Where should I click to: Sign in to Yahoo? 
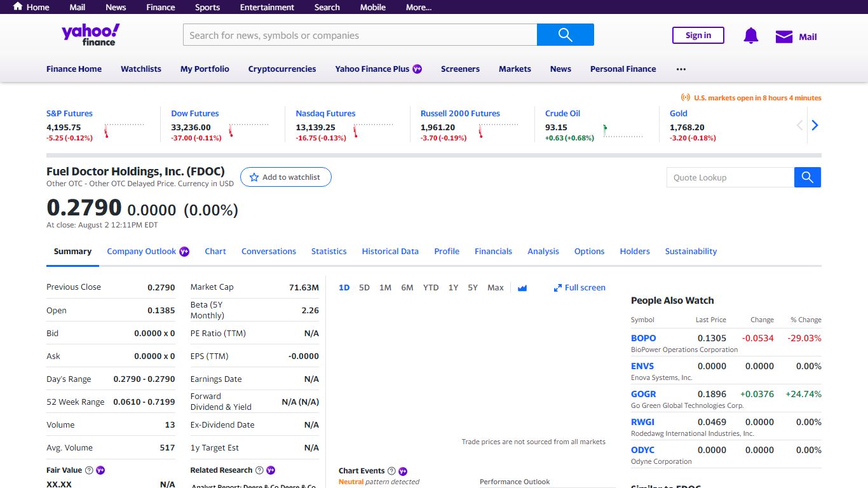click(x=698, y=36)
